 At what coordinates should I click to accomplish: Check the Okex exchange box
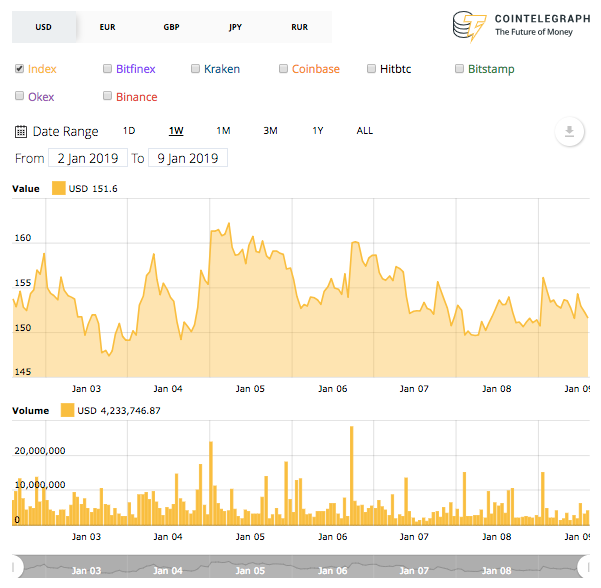point(19,95)
